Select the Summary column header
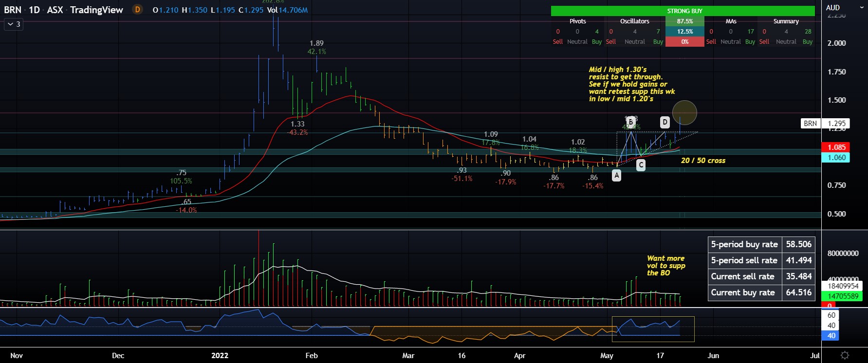 pos(786,21)
